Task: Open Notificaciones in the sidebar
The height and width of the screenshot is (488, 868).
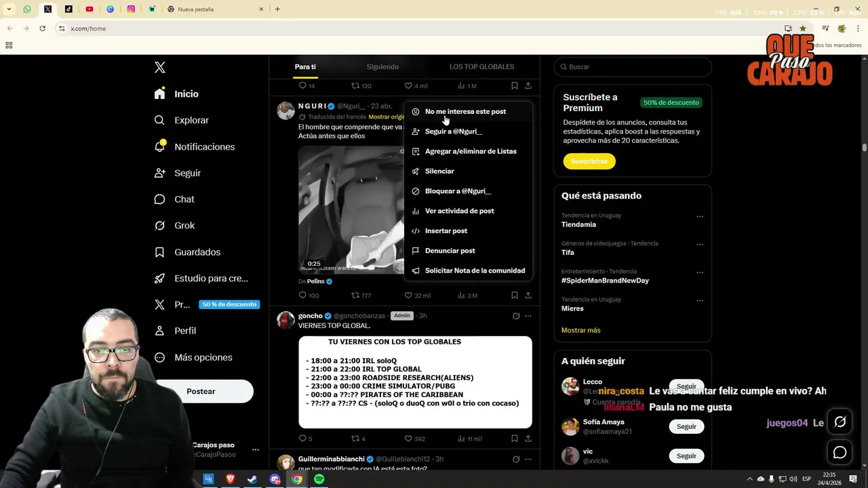Action: [x=195, y=146]
